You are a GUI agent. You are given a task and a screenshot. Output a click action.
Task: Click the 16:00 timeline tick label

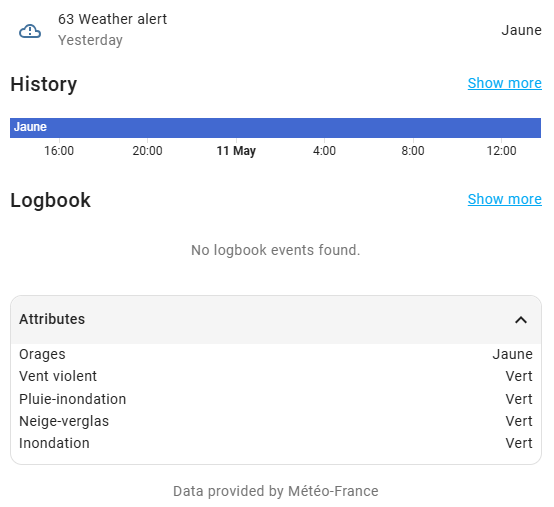tap(59, 151)
